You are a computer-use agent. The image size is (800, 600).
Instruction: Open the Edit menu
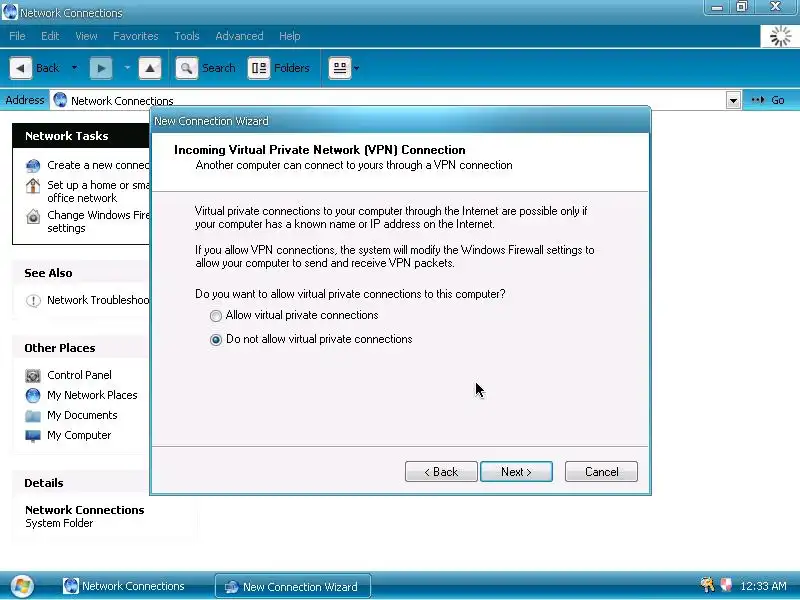pos(50,36)
